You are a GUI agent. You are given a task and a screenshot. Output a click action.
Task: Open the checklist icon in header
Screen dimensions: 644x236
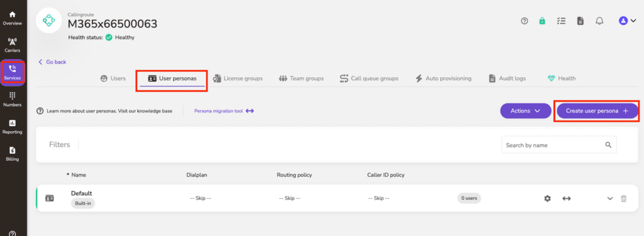click(x=561, y=21)
